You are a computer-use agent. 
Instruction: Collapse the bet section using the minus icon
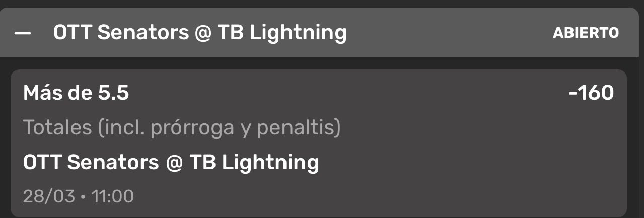[23, 33]
